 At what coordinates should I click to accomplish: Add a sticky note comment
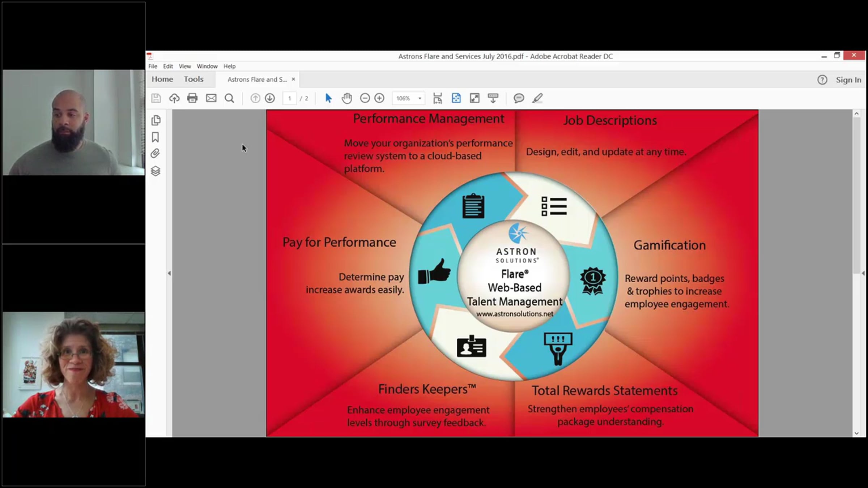point(519,98)
